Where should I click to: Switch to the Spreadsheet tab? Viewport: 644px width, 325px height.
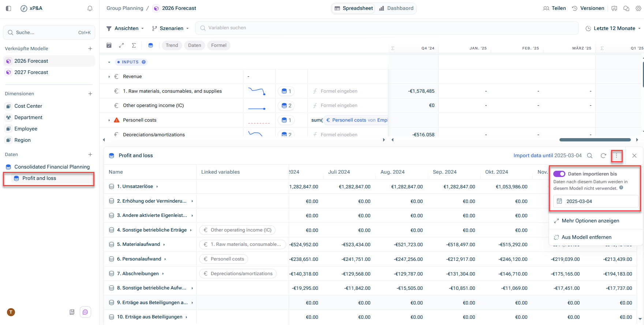click(x=353, y=8)
